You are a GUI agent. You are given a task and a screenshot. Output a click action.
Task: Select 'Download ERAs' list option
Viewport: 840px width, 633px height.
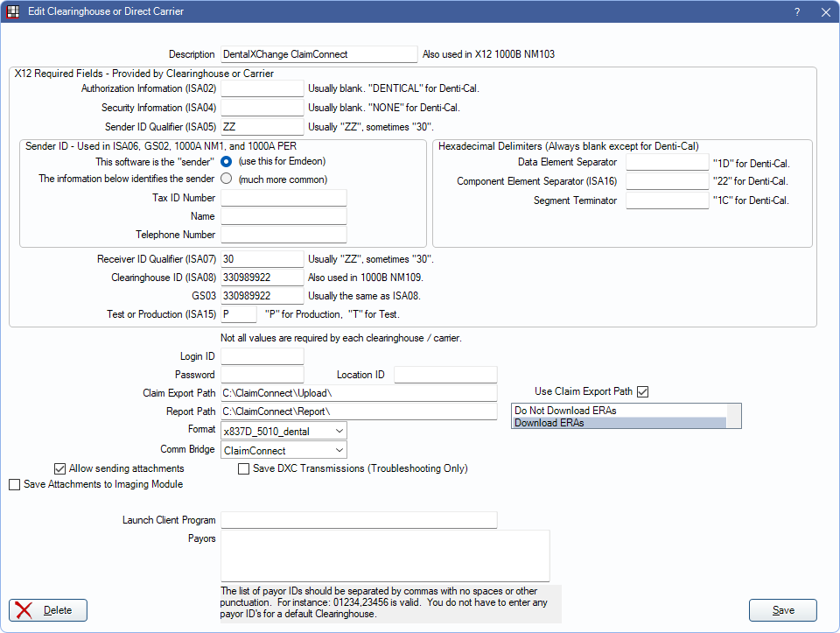pyautogui.click(x=619, y=423)
